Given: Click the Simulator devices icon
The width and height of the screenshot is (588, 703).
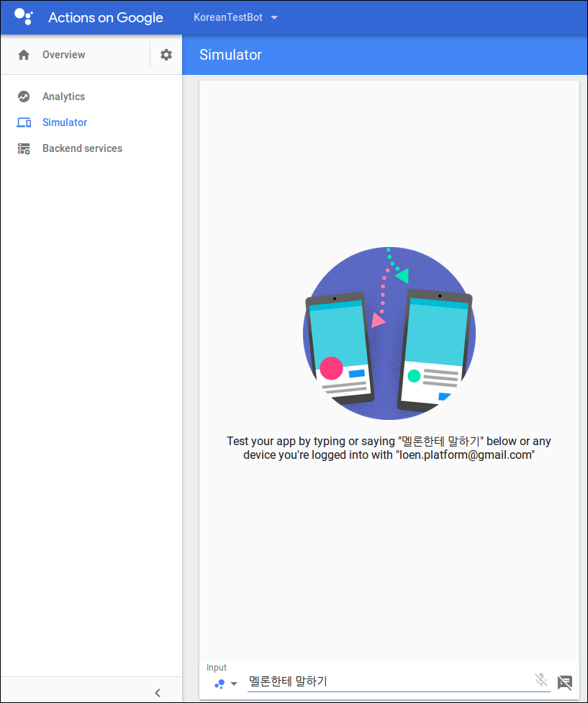Looking at the screenshot, I should coord(24,122).
